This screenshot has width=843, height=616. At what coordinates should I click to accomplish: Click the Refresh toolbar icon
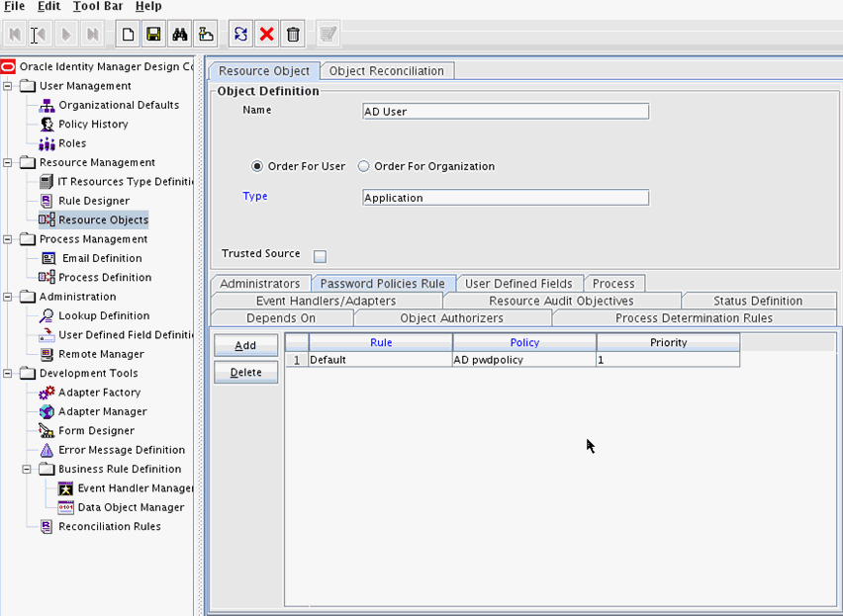pyautogui.click(x=240, y=35)
